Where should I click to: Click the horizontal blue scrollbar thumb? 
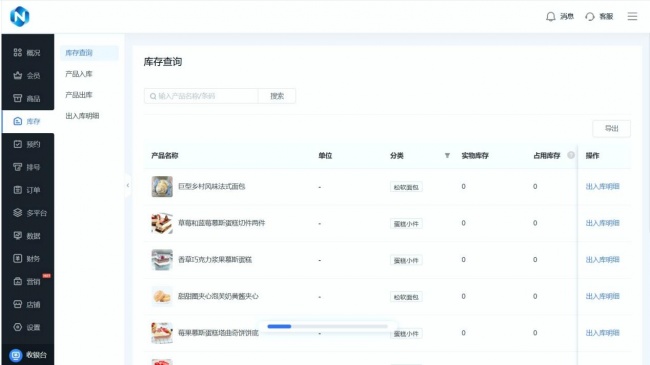coord(279,326)
